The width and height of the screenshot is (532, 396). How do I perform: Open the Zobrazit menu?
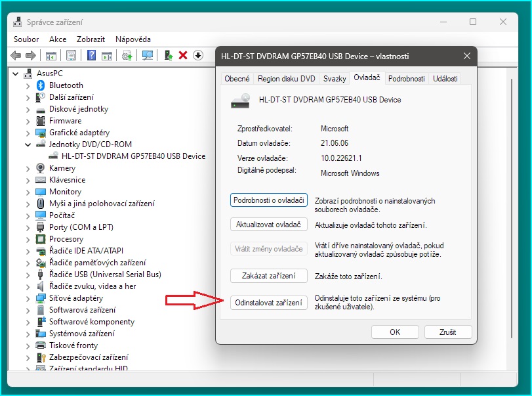point(91,39)
